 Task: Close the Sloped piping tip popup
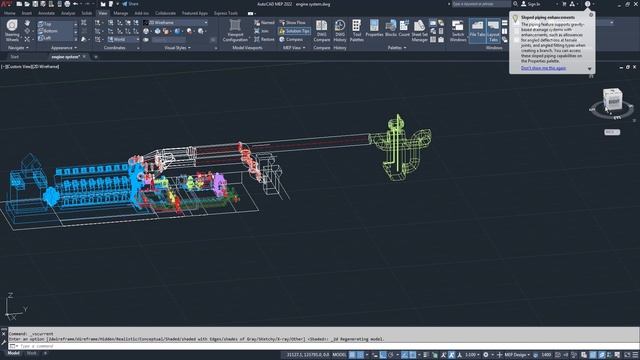point(591,15)
